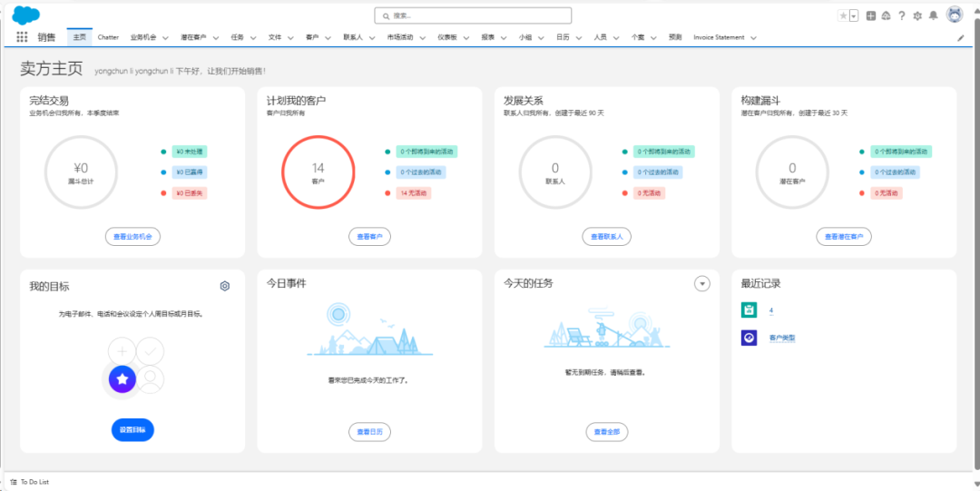Focus the 搜索 search field

(473, 15)
